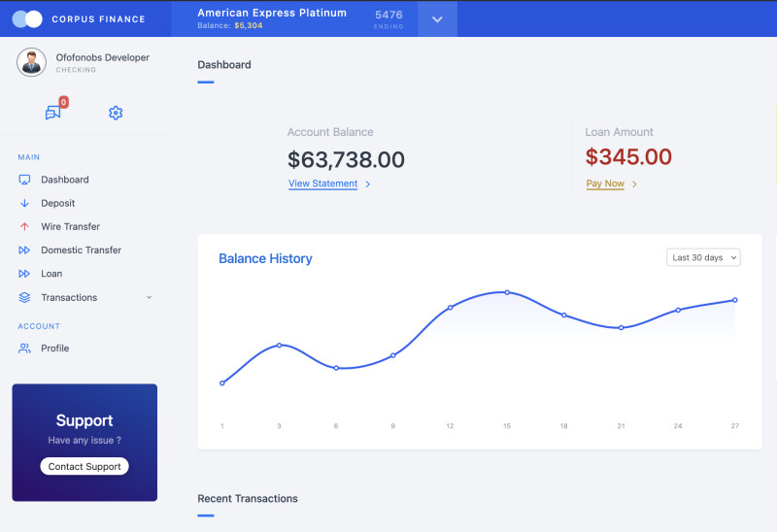The height and width of the screenshot is (532, 777).
Task: Open settings via the gear icon
Action: pos(116,113)
